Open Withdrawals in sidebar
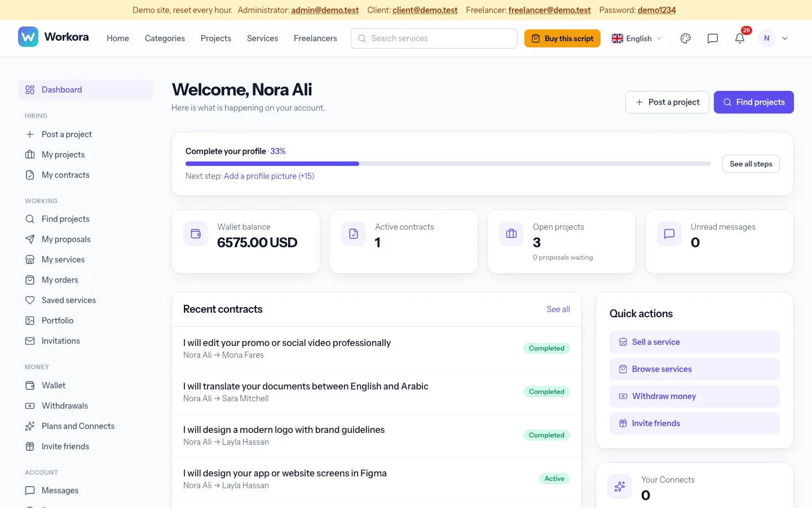 click(86, 406)
